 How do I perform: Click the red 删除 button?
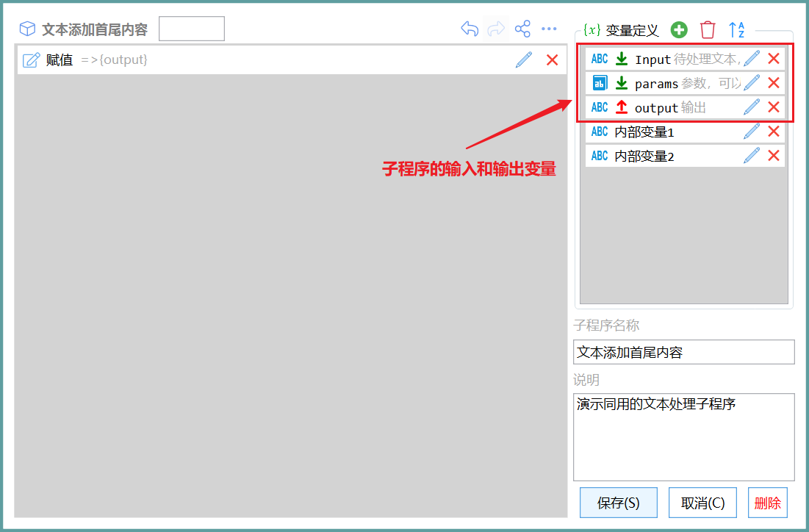[x=768, y=503]
